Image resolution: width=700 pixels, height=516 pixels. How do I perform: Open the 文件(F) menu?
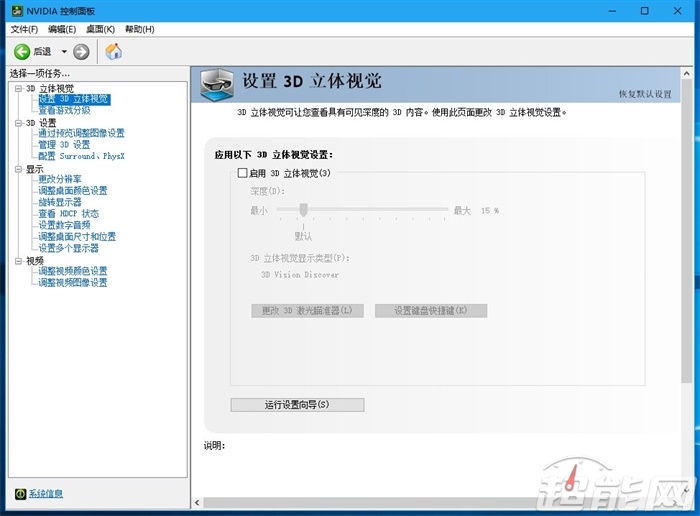click(24, 29)
